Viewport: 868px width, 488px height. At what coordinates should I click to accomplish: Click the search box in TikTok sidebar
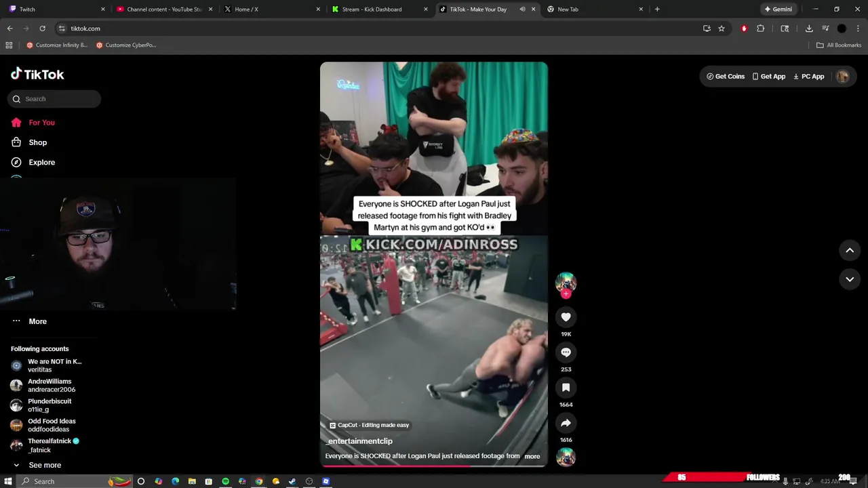[x=54, y=99]
